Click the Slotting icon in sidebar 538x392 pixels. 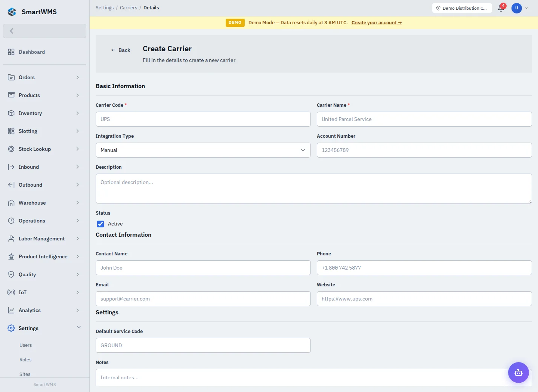point(11,131)
